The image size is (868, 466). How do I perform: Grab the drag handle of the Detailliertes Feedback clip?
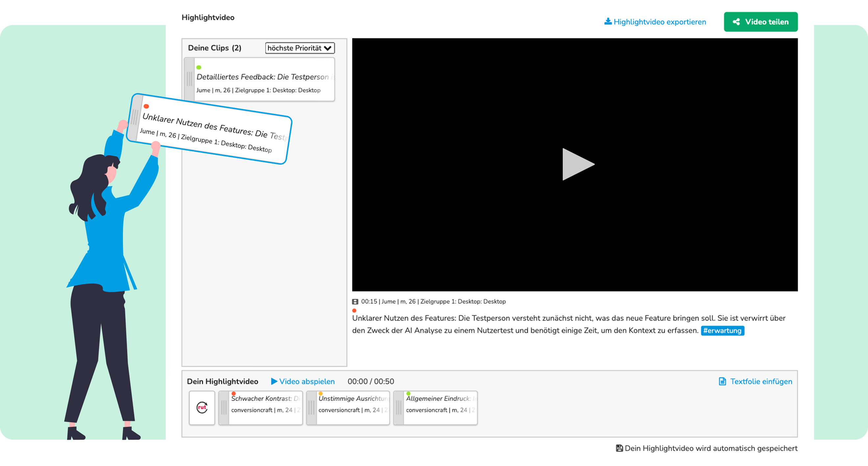[x=189, y=79]
